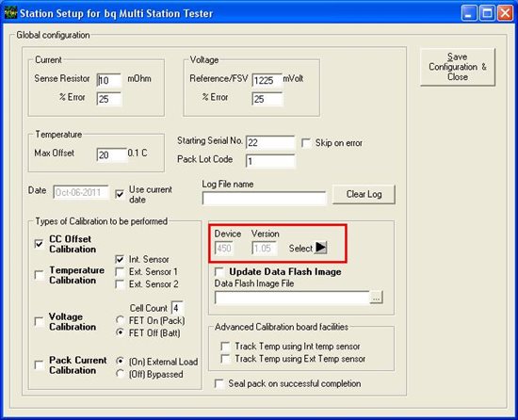Click the application icon in title bar

click(10, 13)
